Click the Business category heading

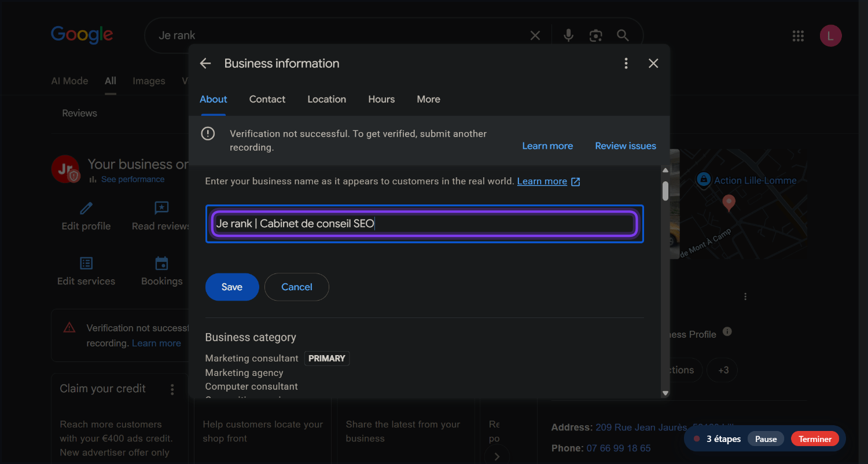(251, 338)
